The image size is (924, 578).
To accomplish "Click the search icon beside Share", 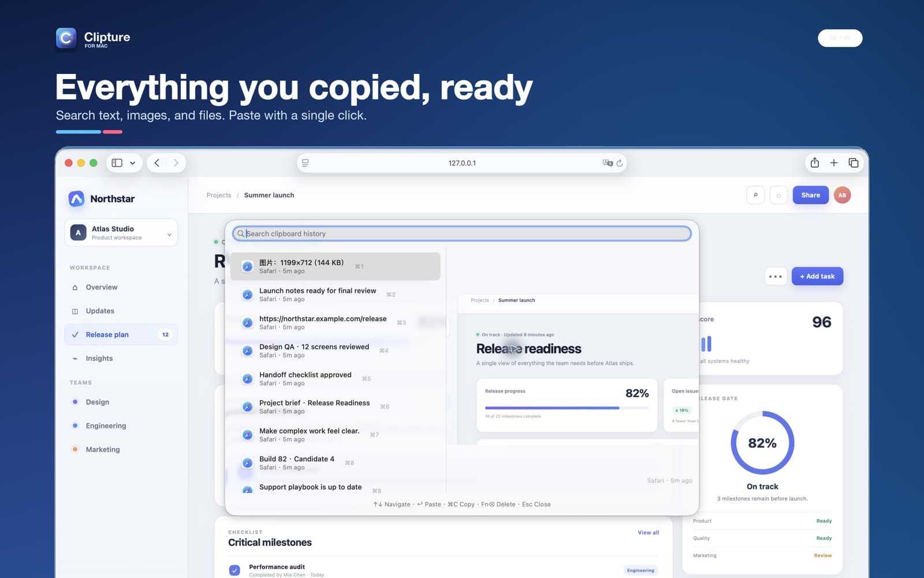I will (x=755, y=195).
